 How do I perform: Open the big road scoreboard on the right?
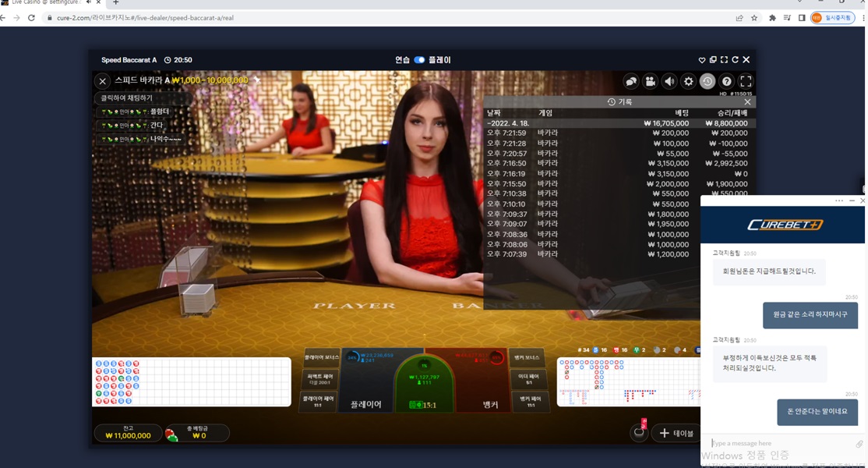click(x=628, y=382)
